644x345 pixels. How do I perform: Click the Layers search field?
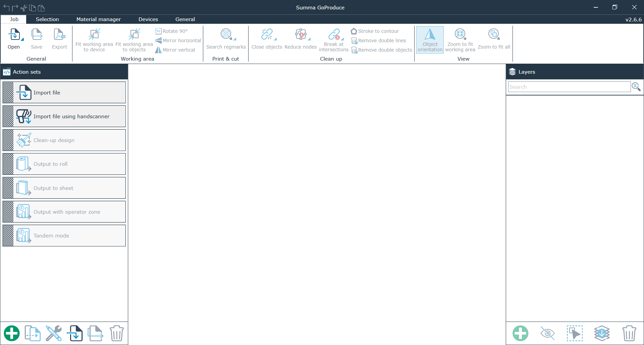569,87
